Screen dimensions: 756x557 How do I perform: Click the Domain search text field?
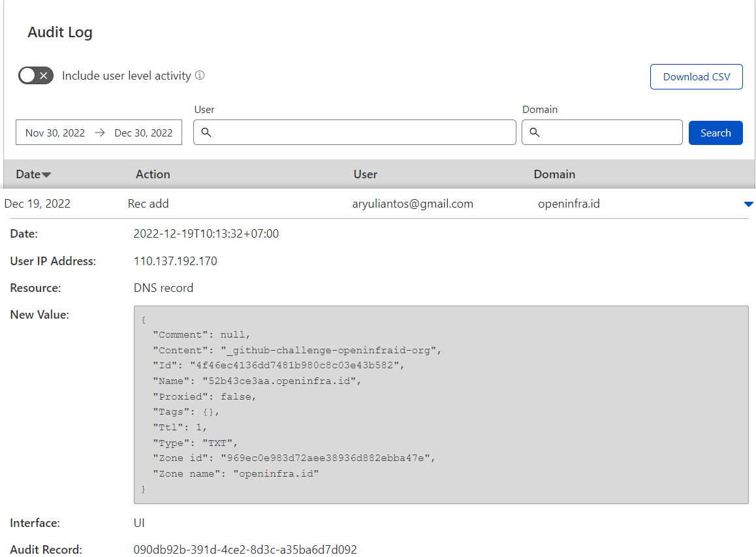point(610,133)
